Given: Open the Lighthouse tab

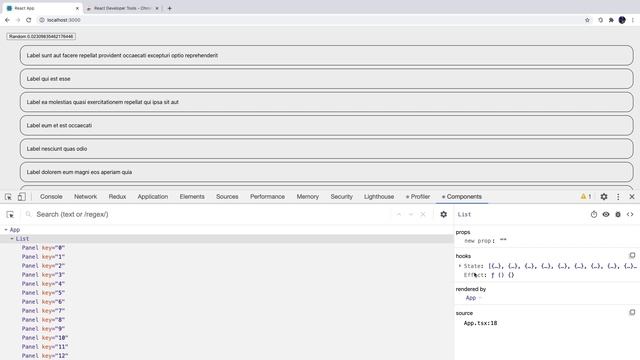Looking at the screenshot, I should click(379, 197).
